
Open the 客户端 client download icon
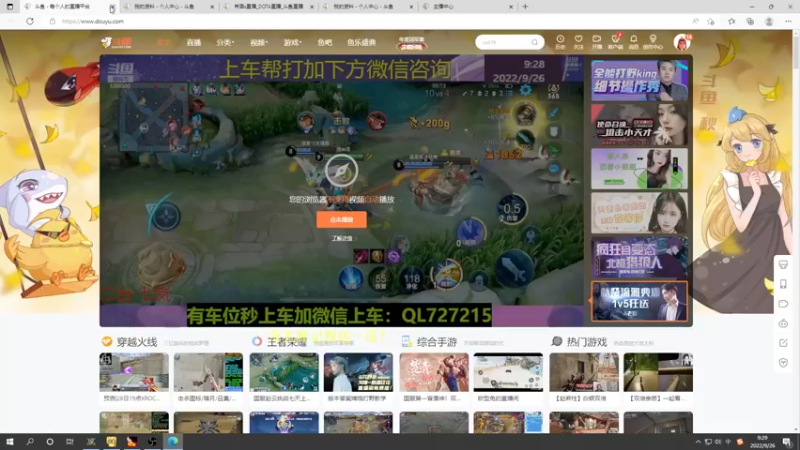pyautogui.click(x=615, y=42)
